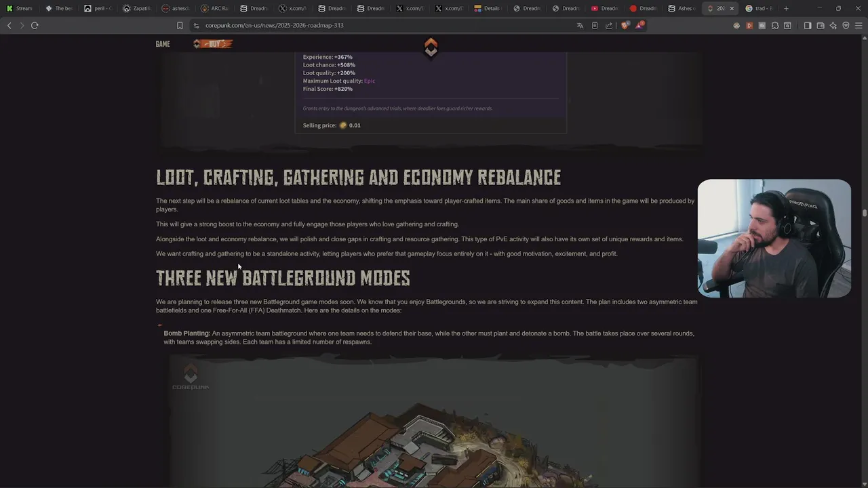The width and height of the screenshot is (868, 488).
Task: Click the 'Three New Battleground Modes' heading
Action: pos(283,278)
